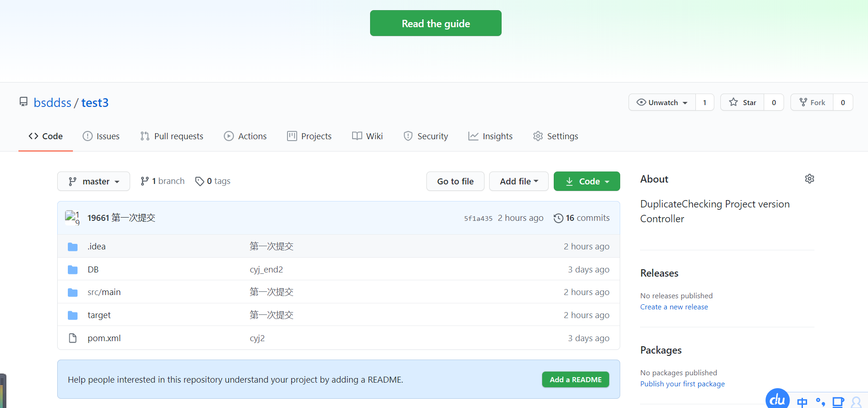Click the commits history clock icon

(558, 218)
